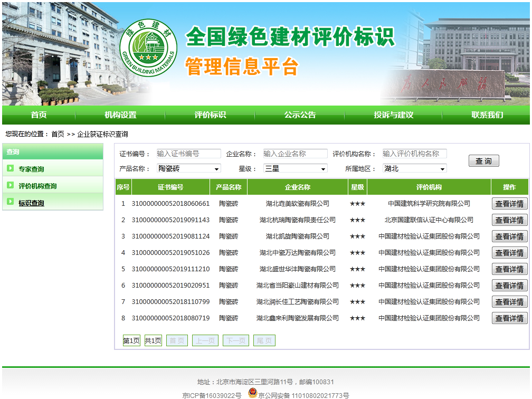
Task: Click the police badge icon in footer
Action: coord(252,394)
